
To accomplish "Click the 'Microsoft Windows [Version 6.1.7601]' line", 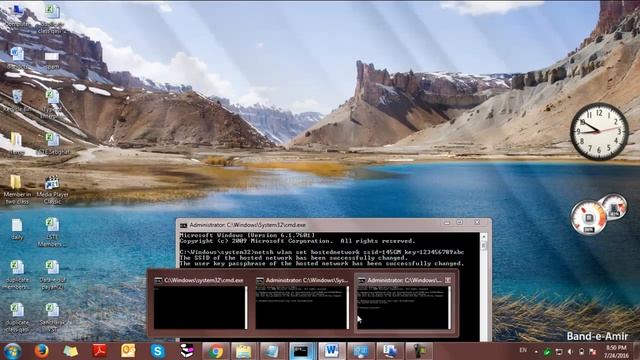I will point(247,235).
